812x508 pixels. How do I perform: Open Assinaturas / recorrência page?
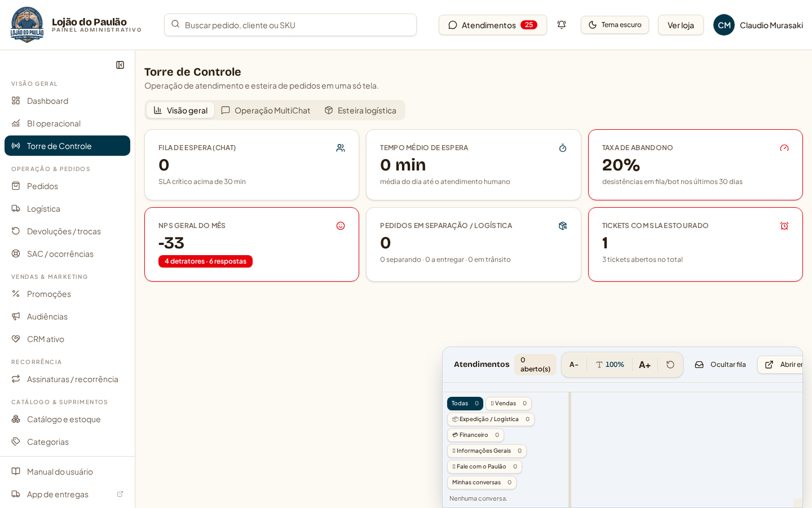click(x=67, y=379)
